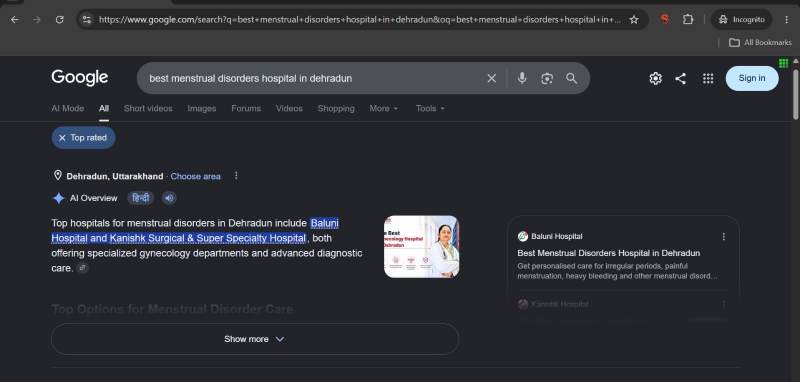The image size is (800, 382).
Task: Start voice search with microphone
Action: 521,79
